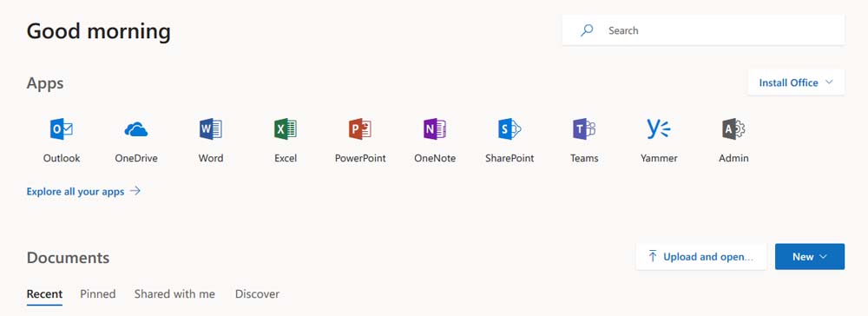Image resolution: width=868 pixels, height=316 pixels.
Task: Switch to Shared with me tab
Action: pos(174,294)
